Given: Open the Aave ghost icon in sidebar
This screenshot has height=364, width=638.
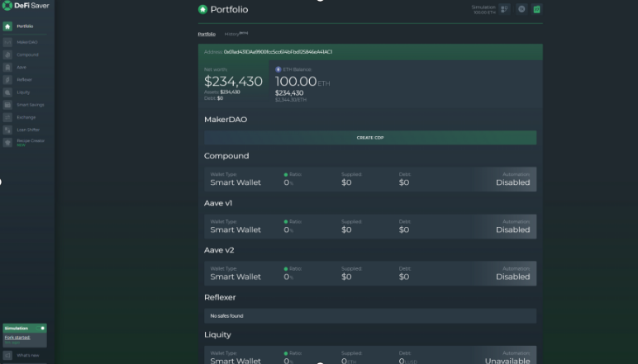Looking at the screenshot, I should tap(7, 68).
